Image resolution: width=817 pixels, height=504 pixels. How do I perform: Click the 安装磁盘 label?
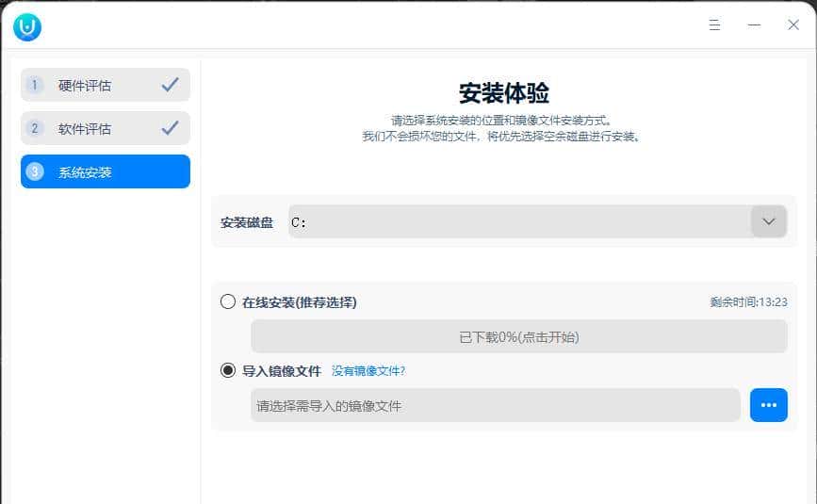(247, 222)
